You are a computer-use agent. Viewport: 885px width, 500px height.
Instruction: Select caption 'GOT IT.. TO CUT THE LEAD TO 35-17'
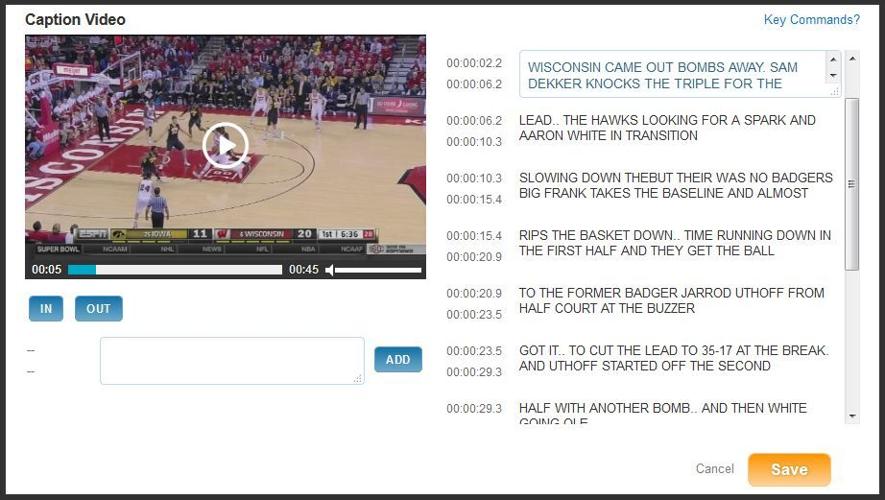point(674,358)
